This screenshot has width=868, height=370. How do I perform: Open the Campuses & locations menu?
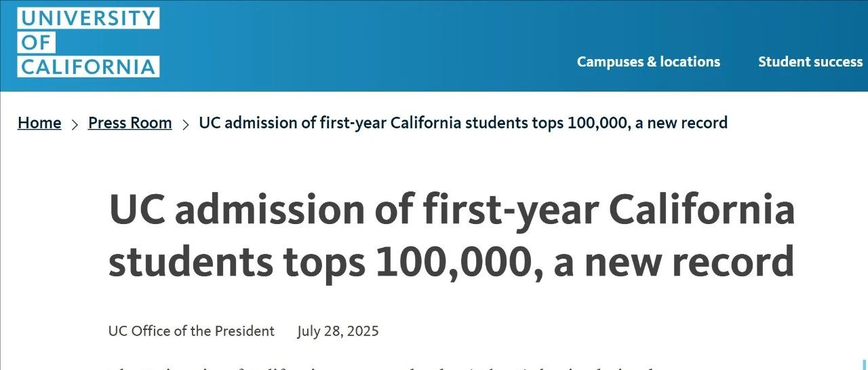tap(648, 62)
